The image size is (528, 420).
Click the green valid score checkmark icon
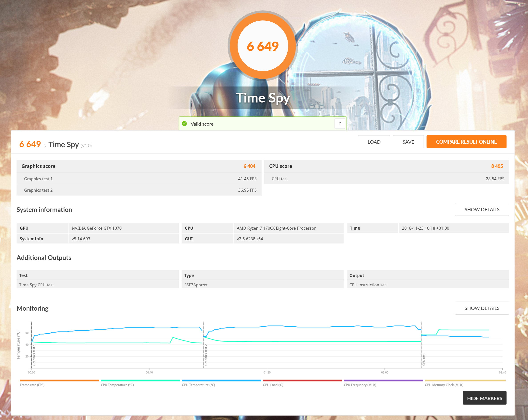[x=184, y=124]
